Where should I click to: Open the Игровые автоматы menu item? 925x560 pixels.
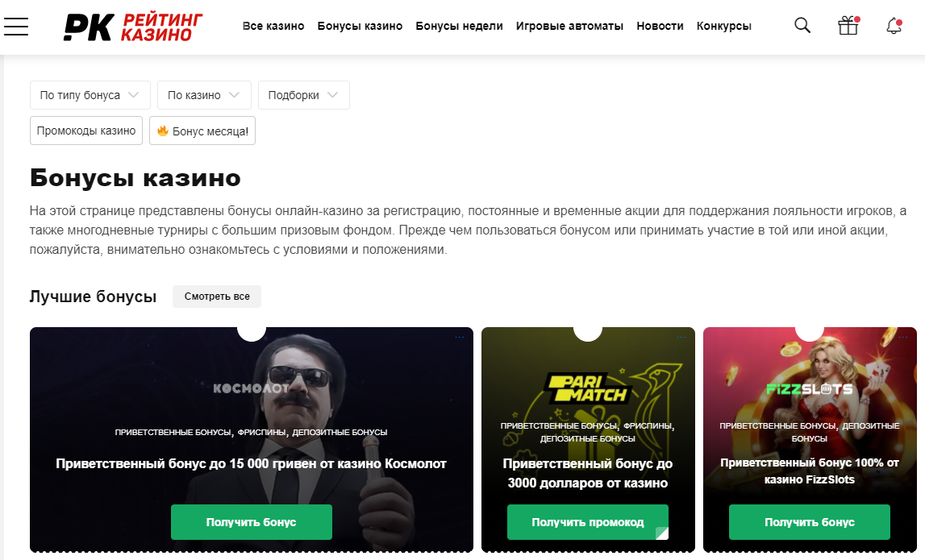569,26
